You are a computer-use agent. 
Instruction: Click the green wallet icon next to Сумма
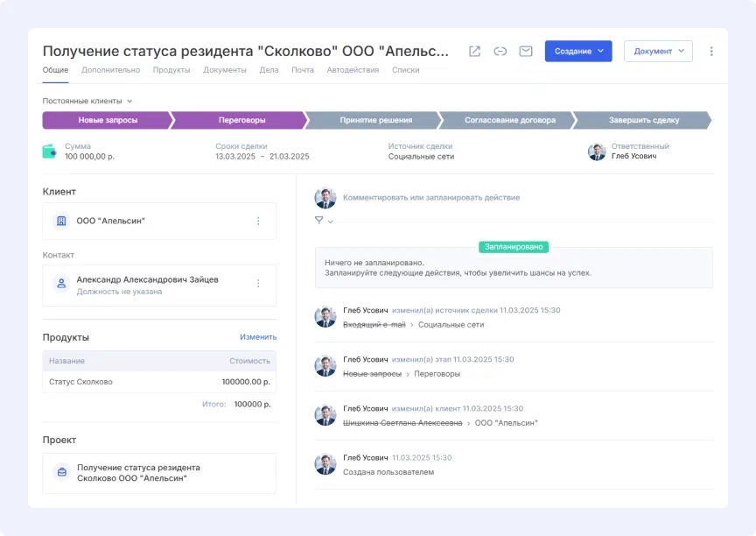pos(50,152)
